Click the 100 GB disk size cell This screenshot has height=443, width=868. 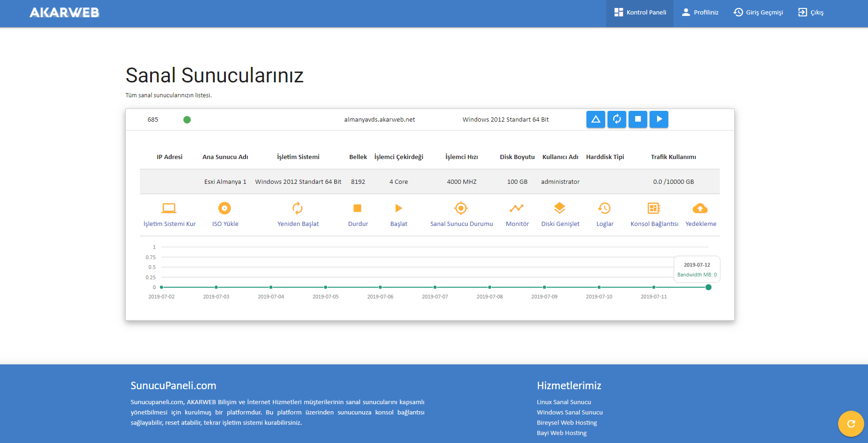coord(517,182)
